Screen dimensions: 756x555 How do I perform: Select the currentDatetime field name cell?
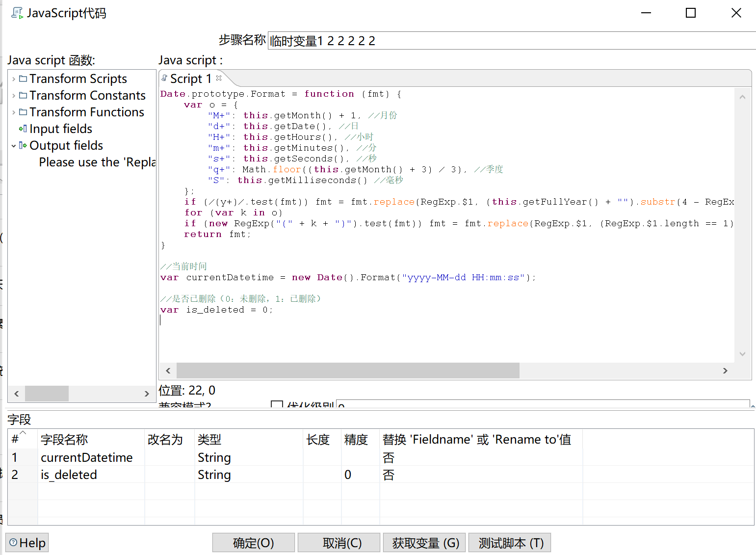pos(91,457)
